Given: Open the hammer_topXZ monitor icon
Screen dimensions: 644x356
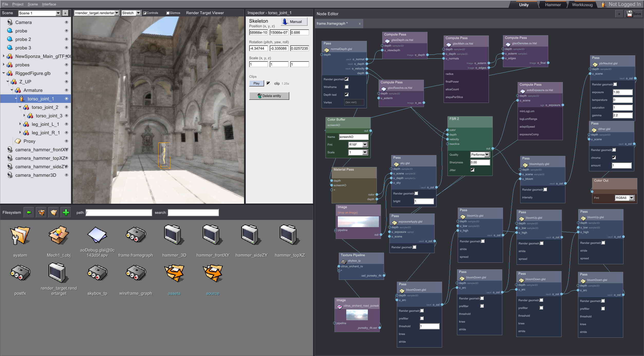Looking at the screenshot, I should pyautogui.click(x=290, y=235).
